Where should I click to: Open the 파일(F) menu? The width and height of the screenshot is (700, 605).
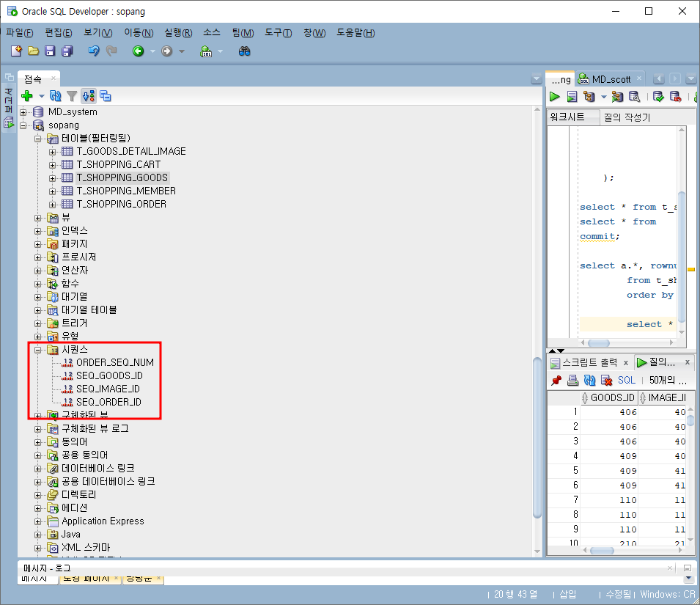pyautogui.click(x=19, y=32)
